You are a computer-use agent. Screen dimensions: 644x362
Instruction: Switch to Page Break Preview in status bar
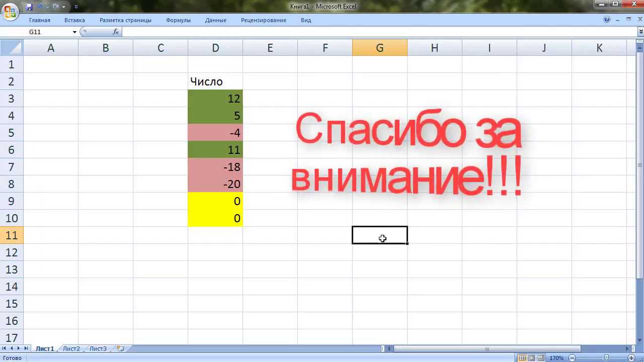pos(541,358)
